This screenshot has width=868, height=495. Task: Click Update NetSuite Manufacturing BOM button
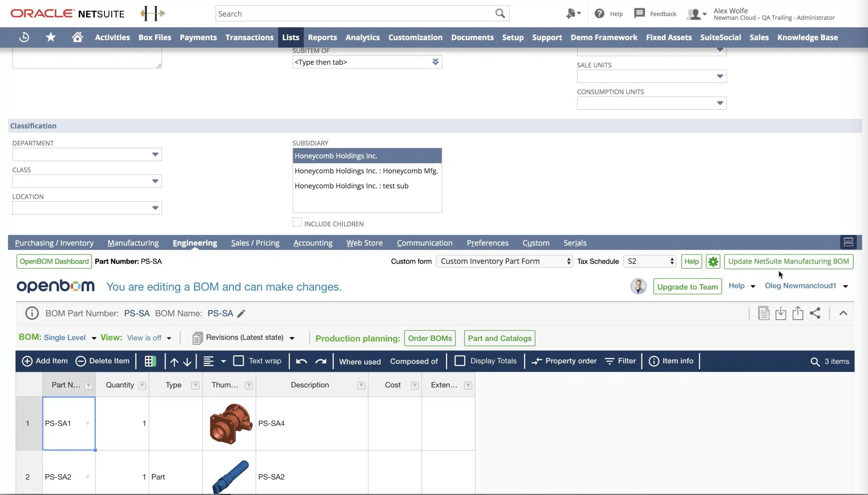tap(789, 262)
